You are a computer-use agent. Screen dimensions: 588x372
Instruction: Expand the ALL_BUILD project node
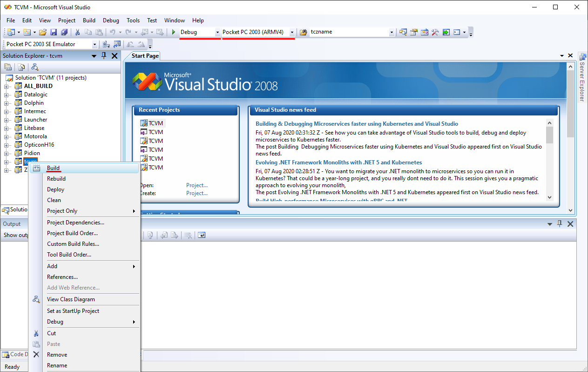(x=7, y=86)
